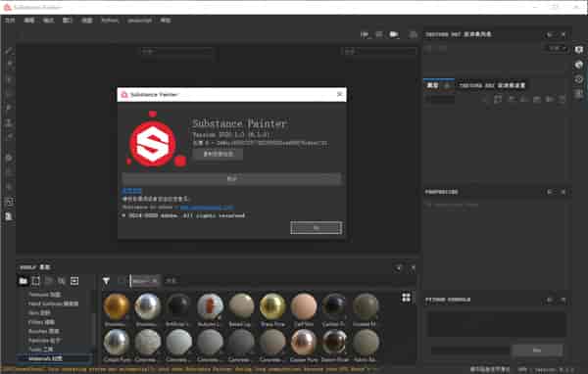The image size is (588, 374).
Task: Select the Paint brush tool in left toolbar
Action: (x=9, y=51)
